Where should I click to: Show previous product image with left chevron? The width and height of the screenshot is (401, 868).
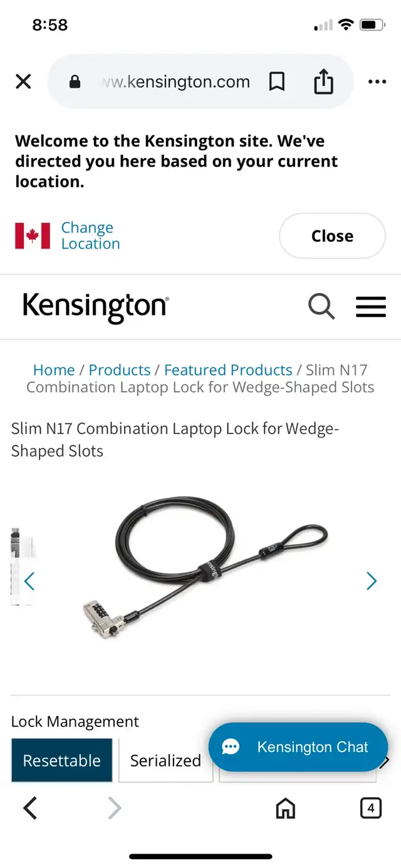(x=29, y=581)
